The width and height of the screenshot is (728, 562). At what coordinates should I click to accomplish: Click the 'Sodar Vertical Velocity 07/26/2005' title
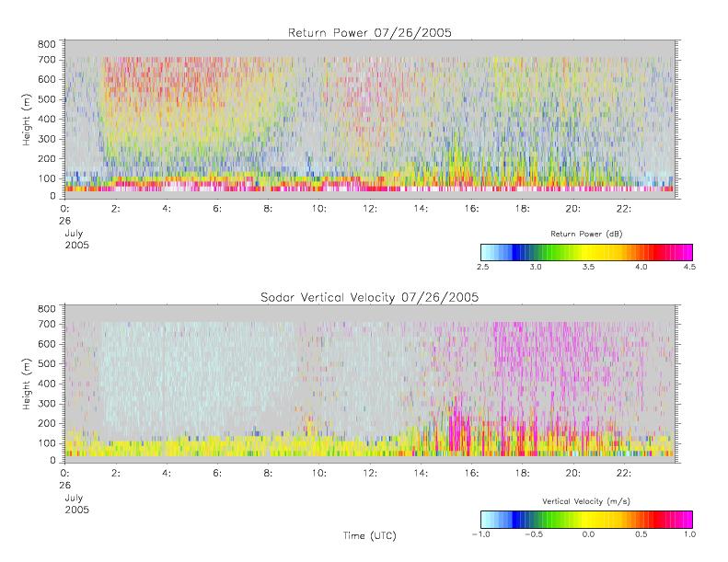coord(370,297)
